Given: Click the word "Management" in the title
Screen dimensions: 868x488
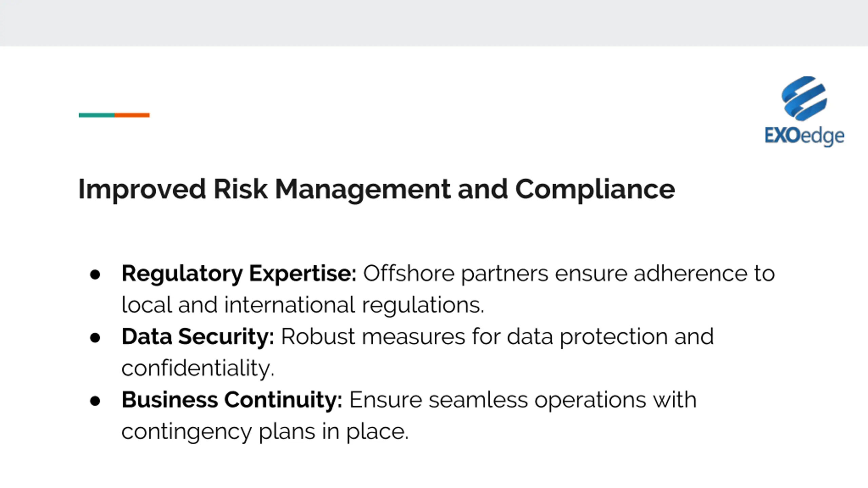Looking at the screenshot, I should [x=362, y=189].
